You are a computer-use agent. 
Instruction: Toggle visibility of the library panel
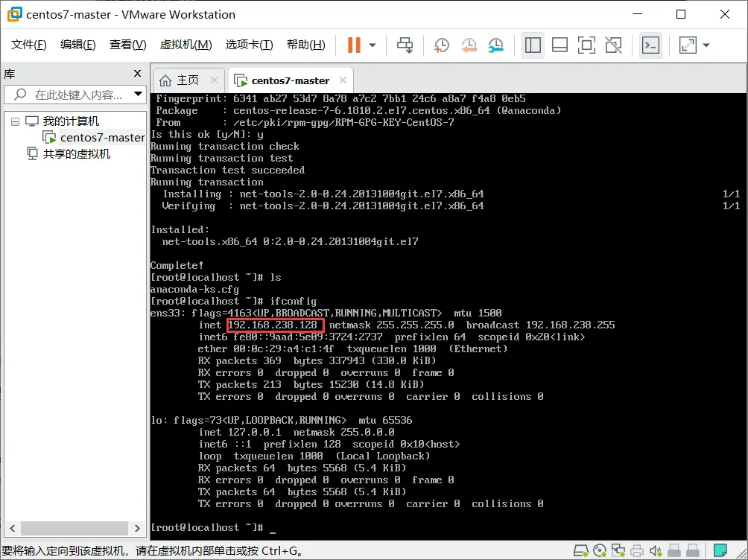click(533, 45)
